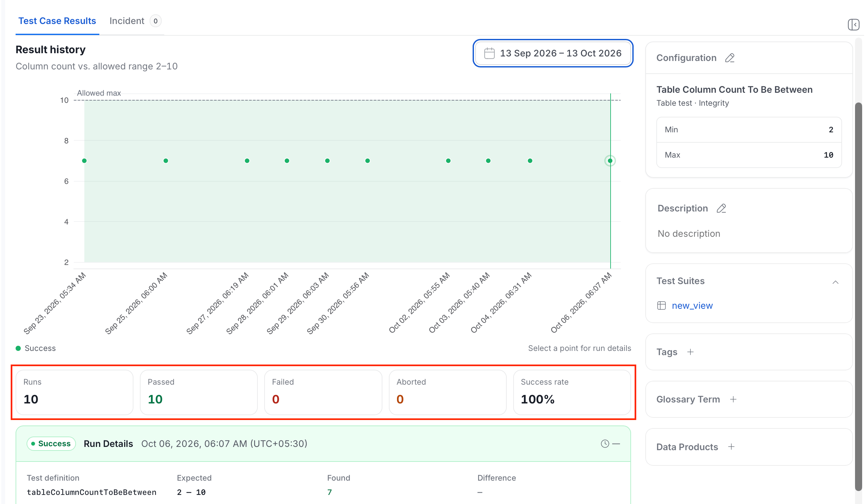Screen dimensions: 868x504
Task: Open the new_view test suite link
Action: tap(692, 306)
